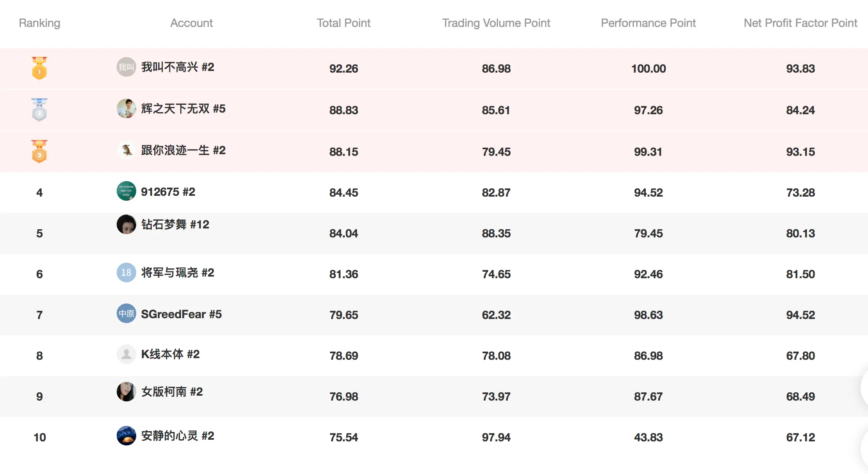The width and height of the screenshot is (868, 474).
Task: Open avatar of 安静的心灵 #2
Action: (126, 436)
